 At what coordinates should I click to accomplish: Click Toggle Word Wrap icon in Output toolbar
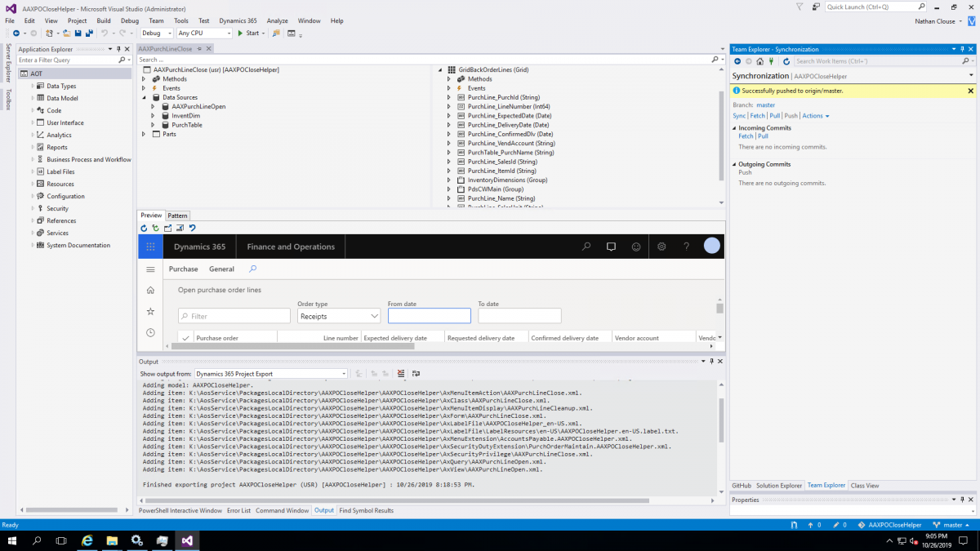[416, 373]
